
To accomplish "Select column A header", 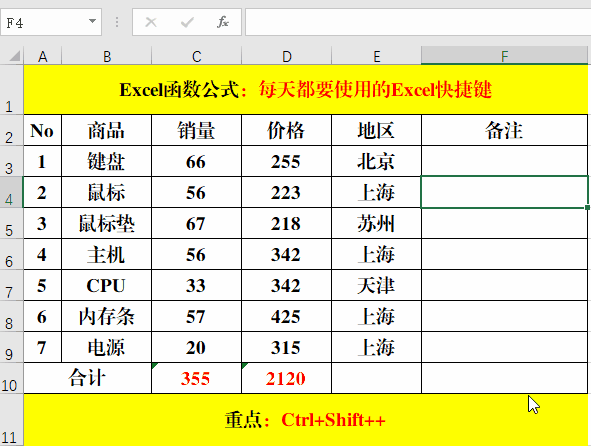I will 43,56.
